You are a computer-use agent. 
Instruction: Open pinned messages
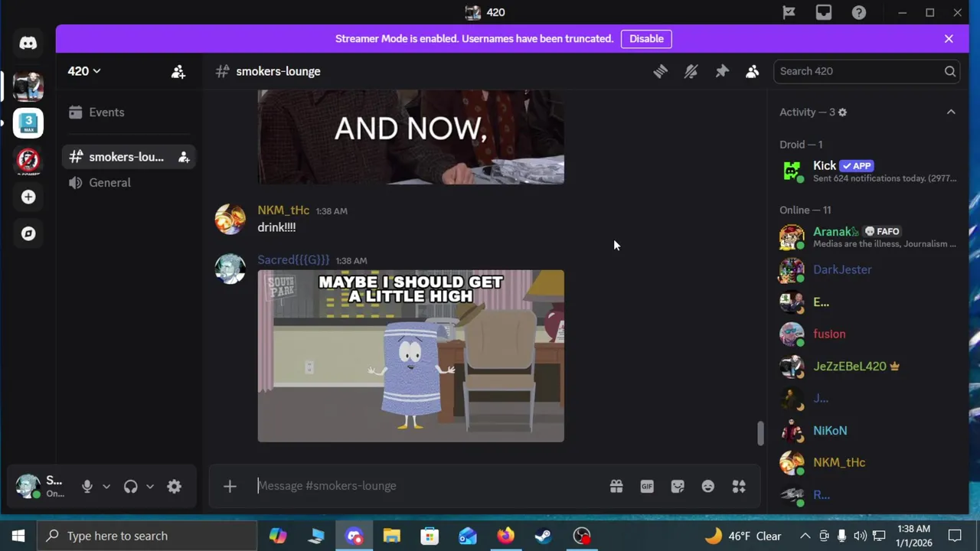pyautogui.click(x=722, y=71)
